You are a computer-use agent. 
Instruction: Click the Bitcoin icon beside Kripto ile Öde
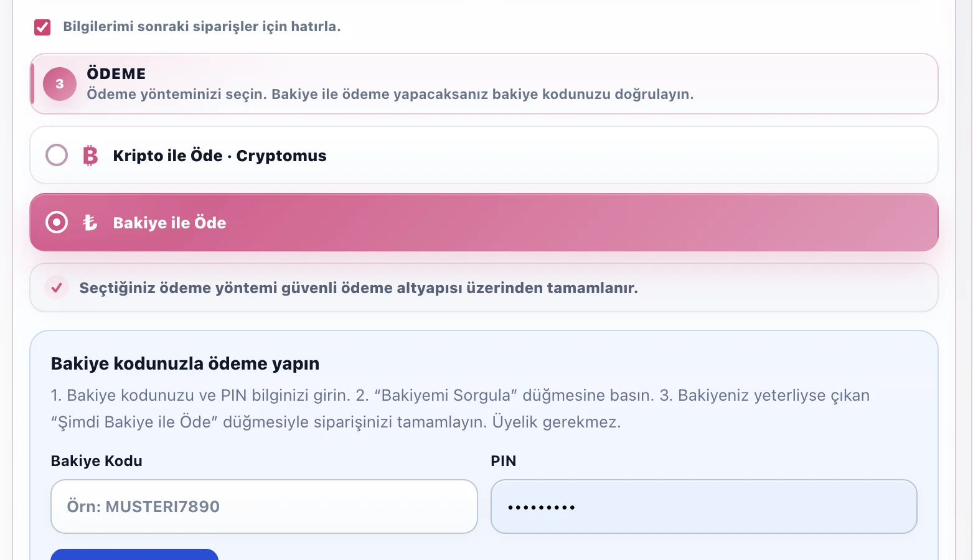pyautogui.click(x=90, y=156)
